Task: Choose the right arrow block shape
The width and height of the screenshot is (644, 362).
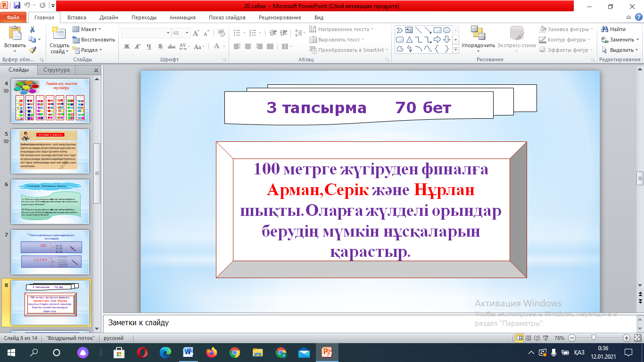Action: pos(437,40)
